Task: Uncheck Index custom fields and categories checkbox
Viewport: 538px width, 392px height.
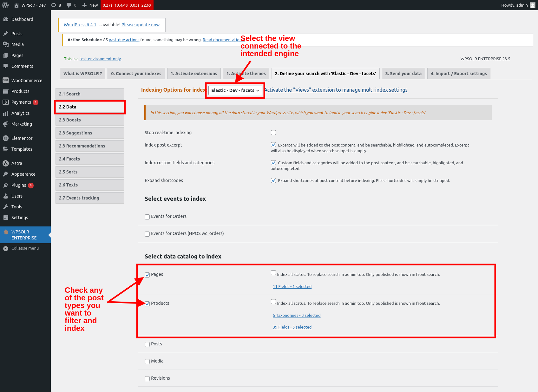Action: [273, 163]
